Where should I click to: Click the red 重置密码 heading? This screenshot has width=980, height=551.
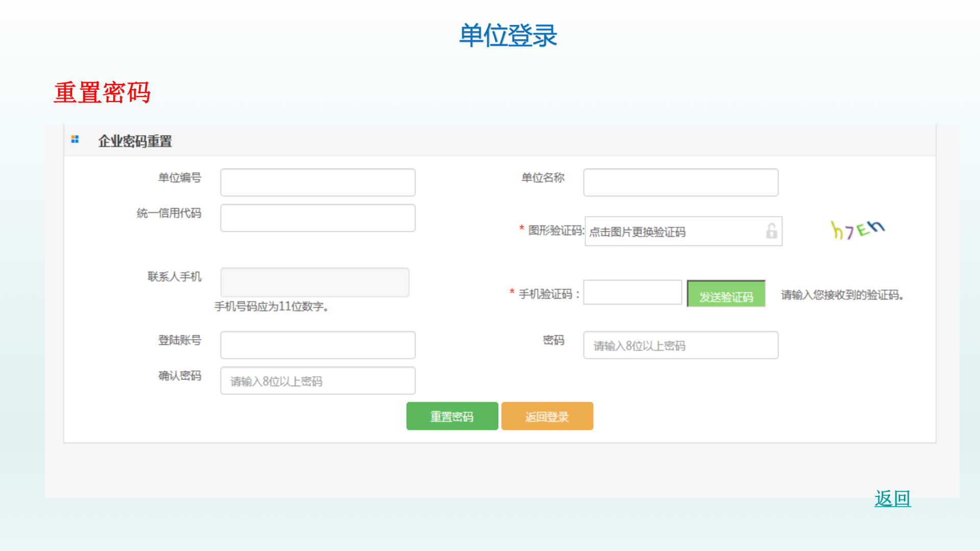coord(102,93)
